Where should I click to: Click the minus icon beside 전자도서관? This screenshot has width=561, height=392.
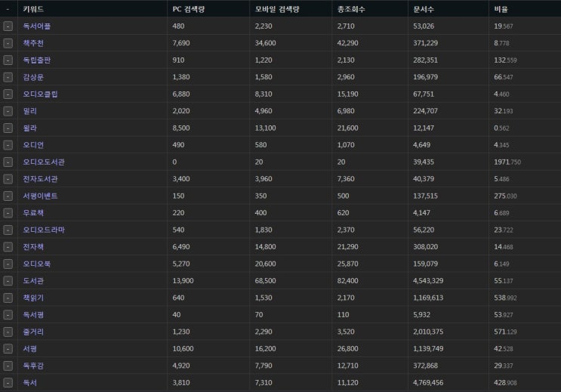click(x=8, y=179)
